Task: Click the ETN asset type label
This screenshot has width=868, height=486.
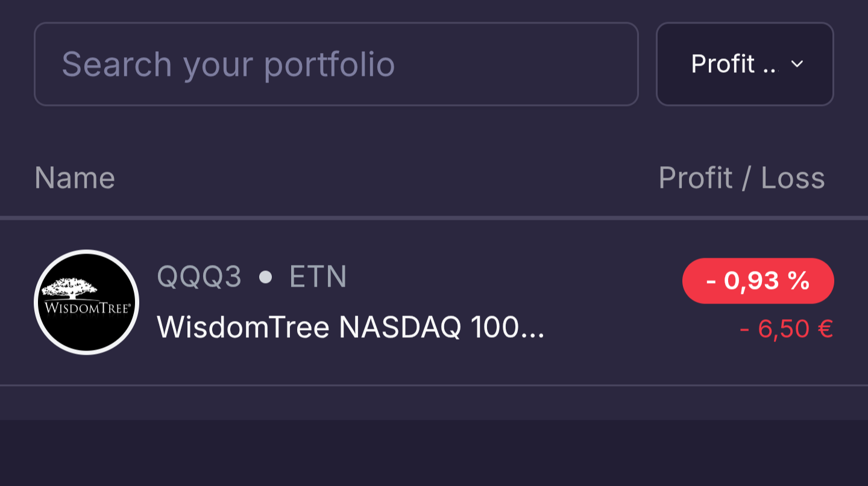Action: (x=318, y=277)
